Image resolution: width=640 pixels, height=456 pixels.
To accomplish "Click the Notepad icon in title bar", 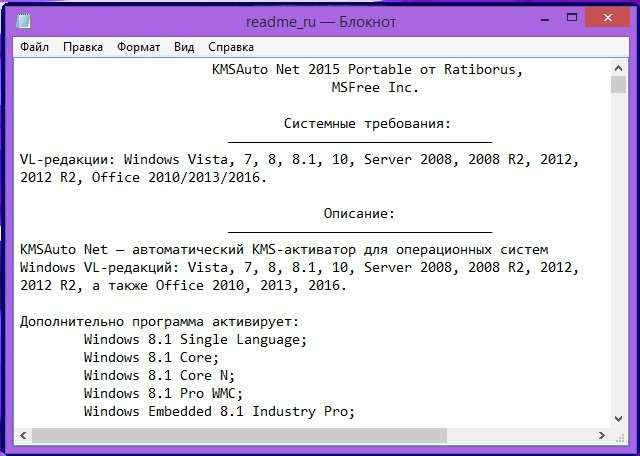I will 23,21.
